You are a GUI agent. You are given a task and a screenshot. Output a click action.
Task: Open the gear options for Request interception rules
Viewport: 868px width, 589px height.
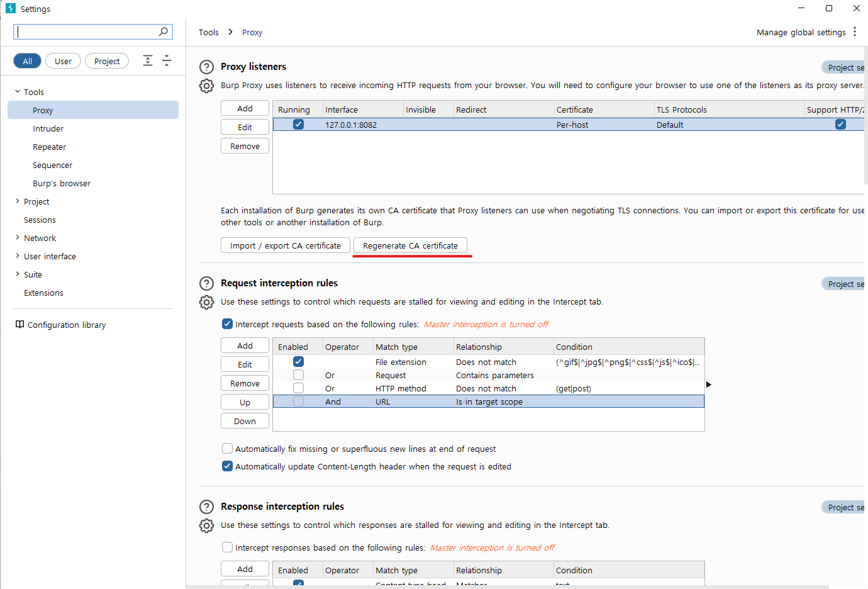coord(206,302)
